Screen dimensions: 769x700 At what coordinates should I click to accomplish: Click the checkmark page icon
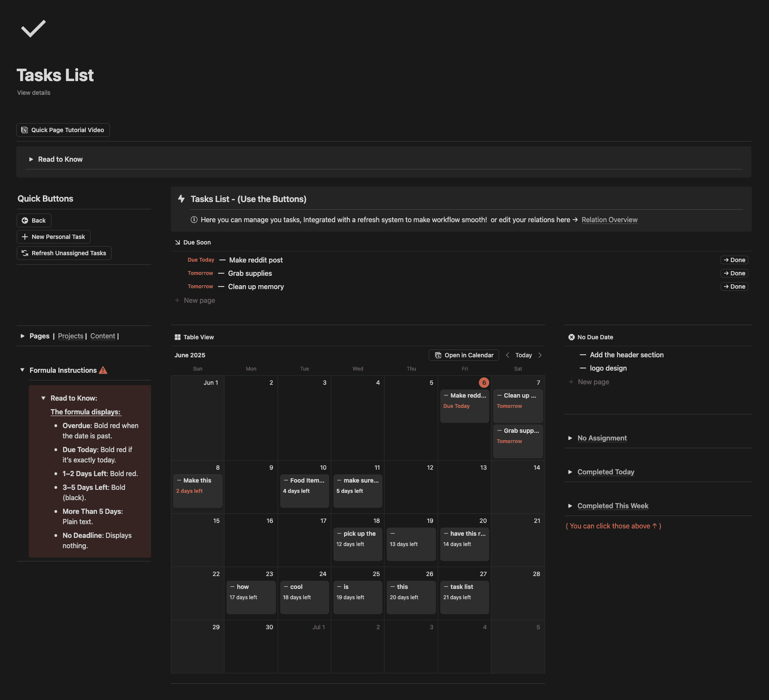[x=33, y=29]
